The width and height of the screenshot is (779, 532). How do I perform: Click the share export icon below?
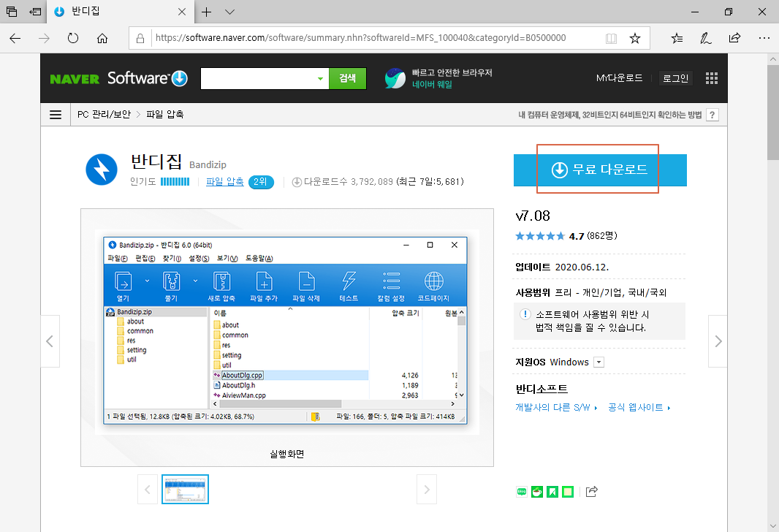tap(591, 492)
